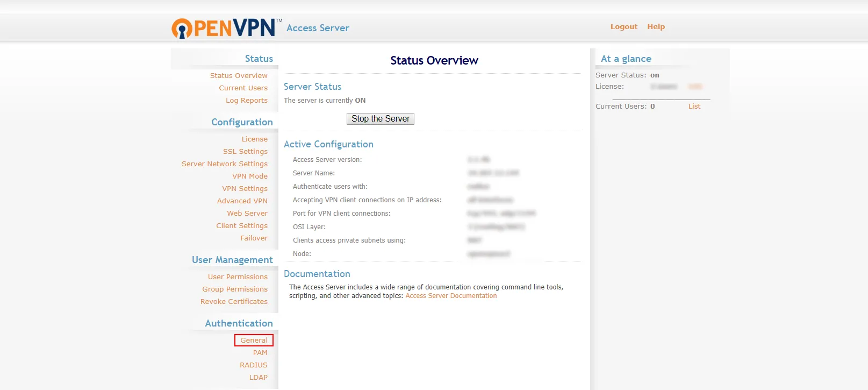Open User Permissions
The image size is (868, 390).
point(238,277)
